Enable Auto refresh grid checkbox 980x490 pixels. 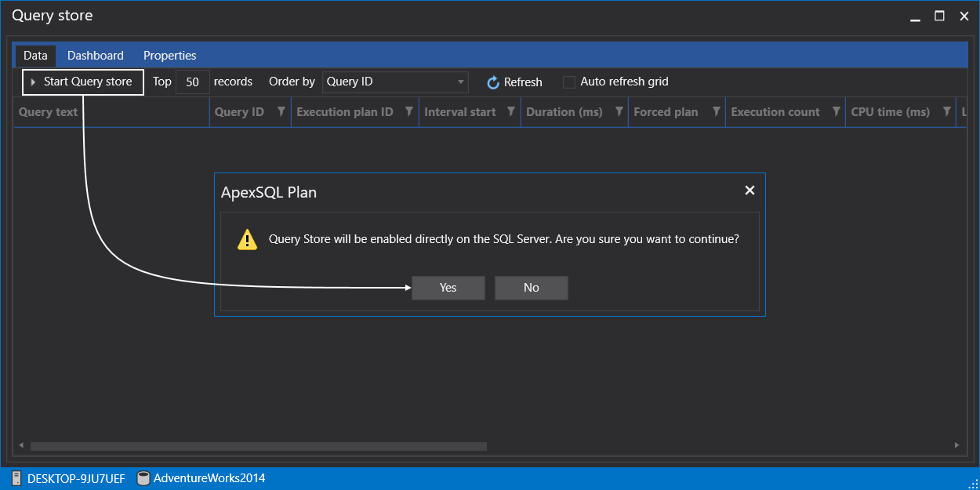569,82
